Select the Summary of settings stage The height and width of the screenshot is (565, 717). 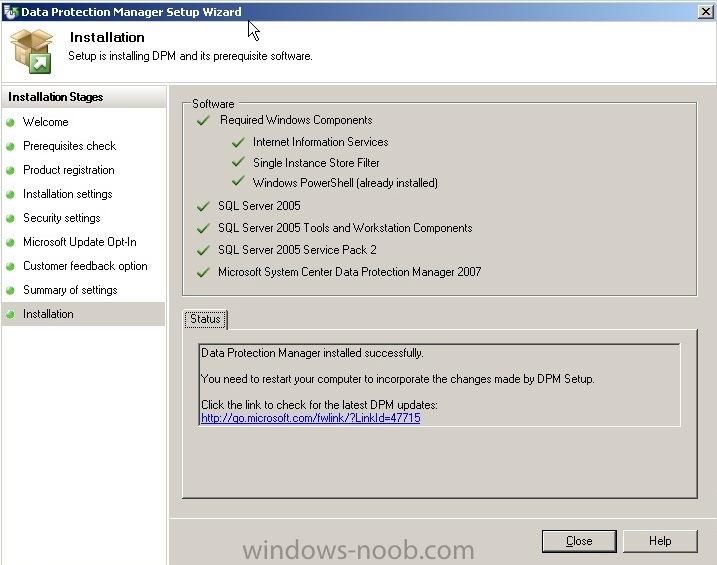[70, 290]
